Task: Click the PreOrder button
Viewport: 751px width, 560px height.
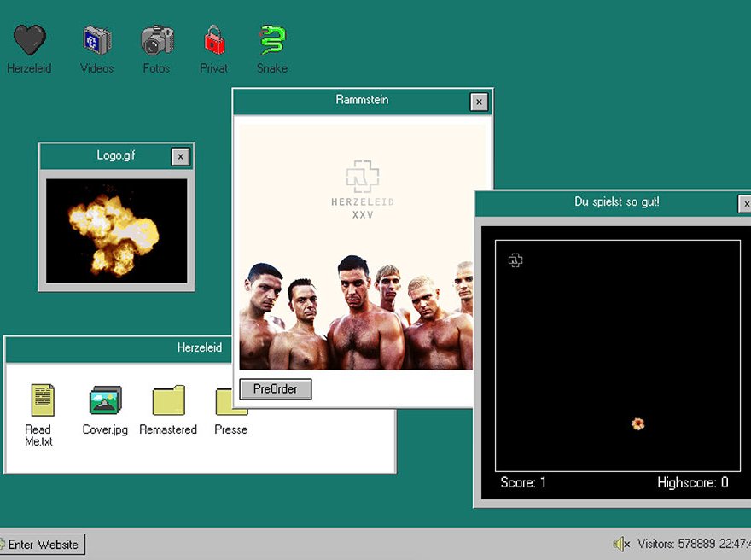Action: [276, 389]
